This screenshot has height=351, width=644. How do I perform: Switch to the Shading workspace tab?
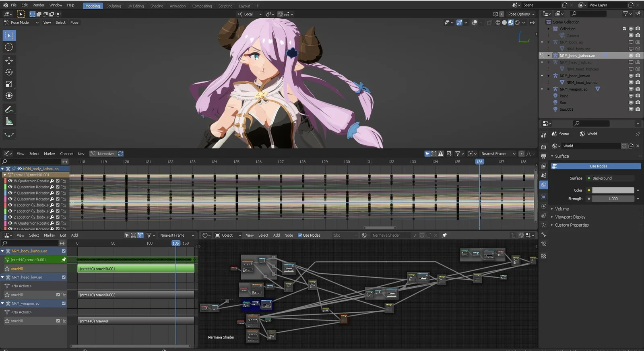157,6
